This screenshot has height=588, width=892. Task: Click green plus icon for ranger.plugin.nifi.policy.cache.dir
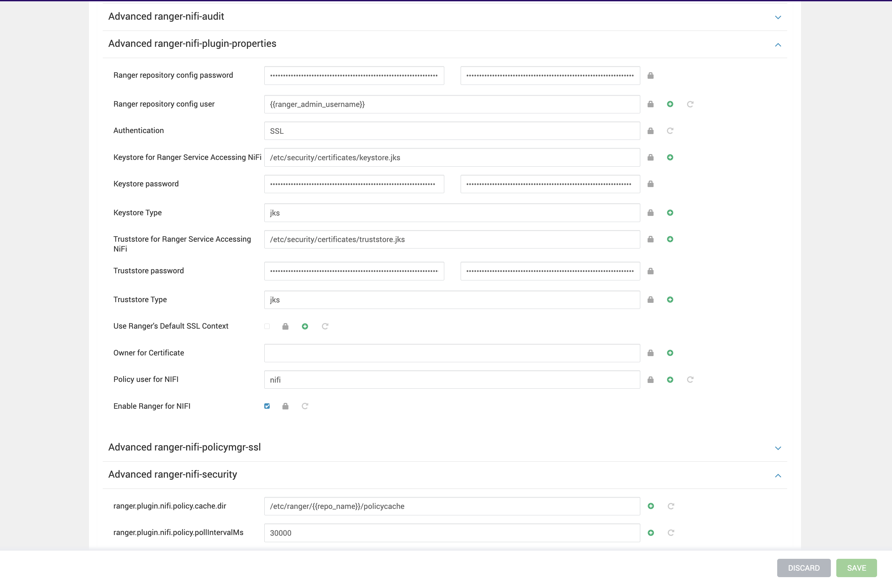click(651, 506)
